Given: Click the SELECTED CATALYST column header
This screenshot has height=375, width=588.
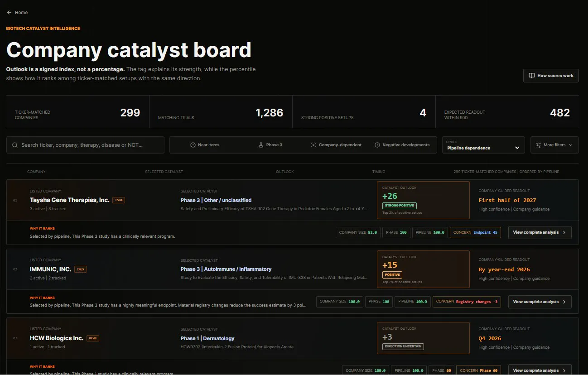Looking at the screenshot, I should [164, 172].
